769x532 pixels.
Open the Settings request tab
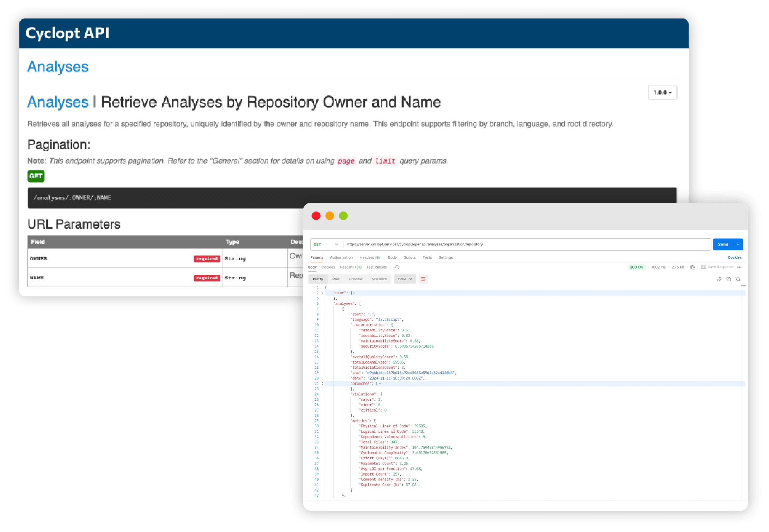(445, 257)
